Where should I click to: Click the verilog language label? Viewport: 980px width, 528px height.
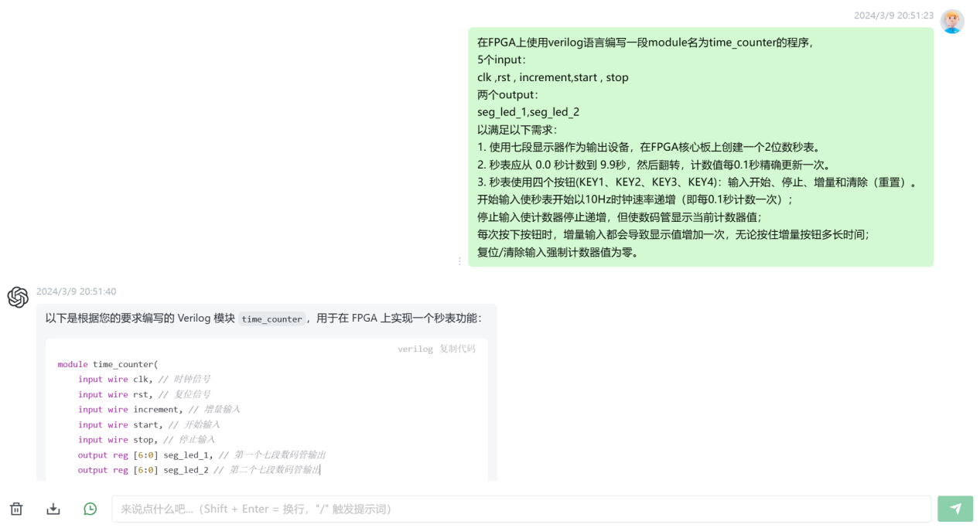[x=415, y=349]
